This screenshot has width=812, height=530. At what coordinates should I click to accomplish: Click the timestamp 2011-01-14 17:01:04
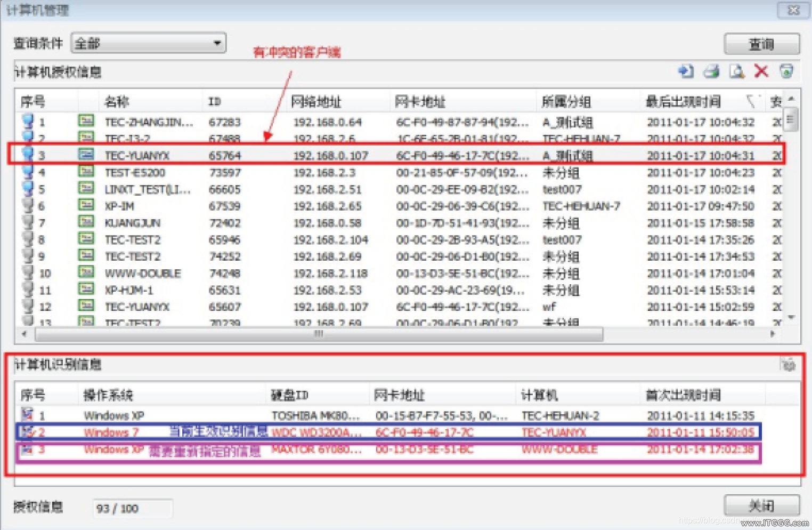[x=701, y=274]
